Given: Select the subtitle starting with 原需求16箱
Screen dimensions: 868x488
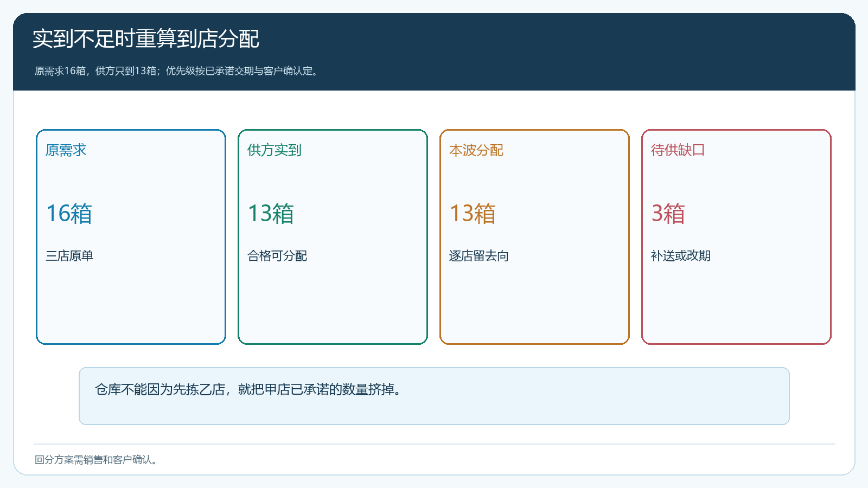Looking at the screenshot, I should (177, 71).
